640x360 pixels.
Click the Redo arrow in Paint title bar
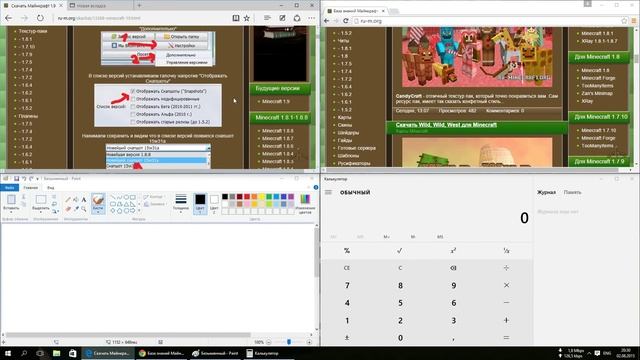[x=31, y=178]
